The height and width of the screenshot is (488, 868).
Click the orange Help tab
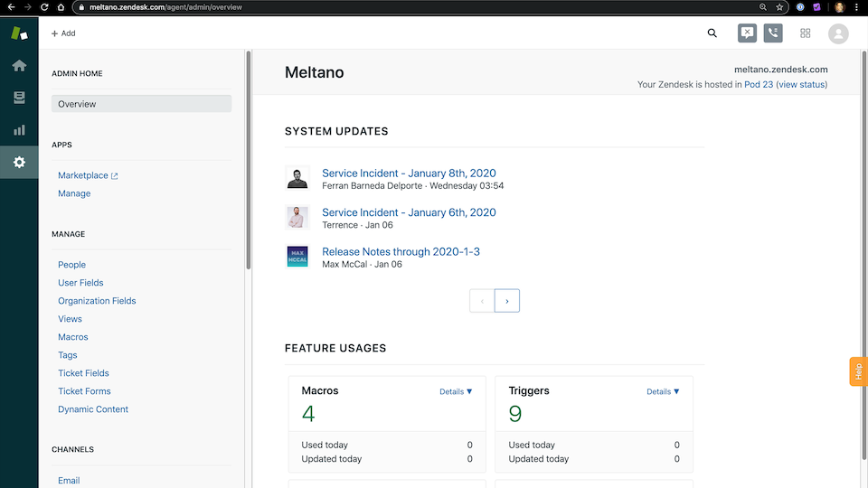pos(858,371)
